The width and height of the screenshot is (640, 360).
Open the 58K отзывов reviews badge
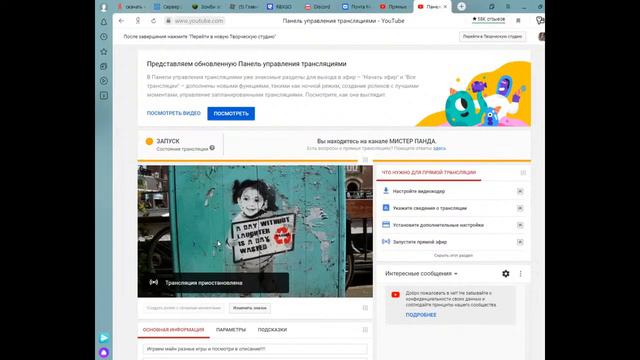tap(489, 19)
